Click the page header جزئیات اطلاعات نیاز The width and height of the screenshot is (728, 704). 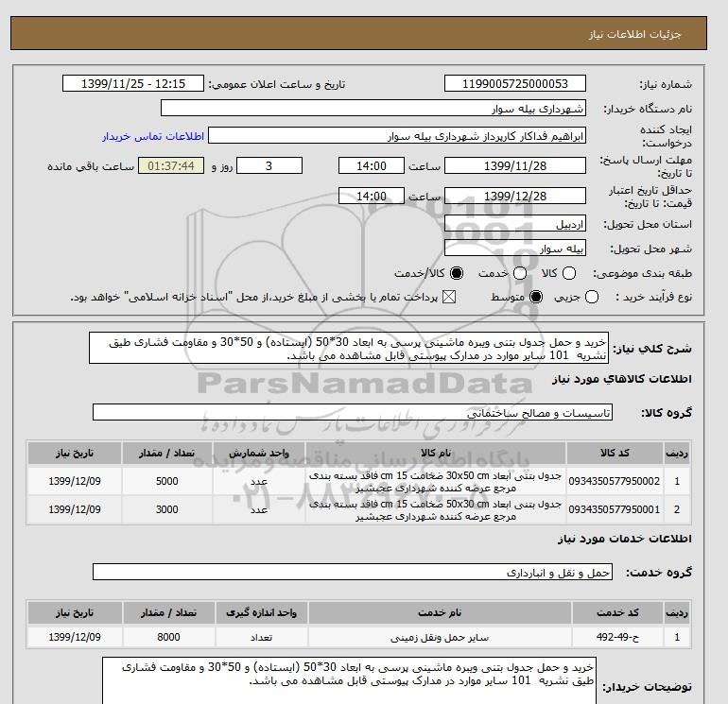click(x=634, y=34)
